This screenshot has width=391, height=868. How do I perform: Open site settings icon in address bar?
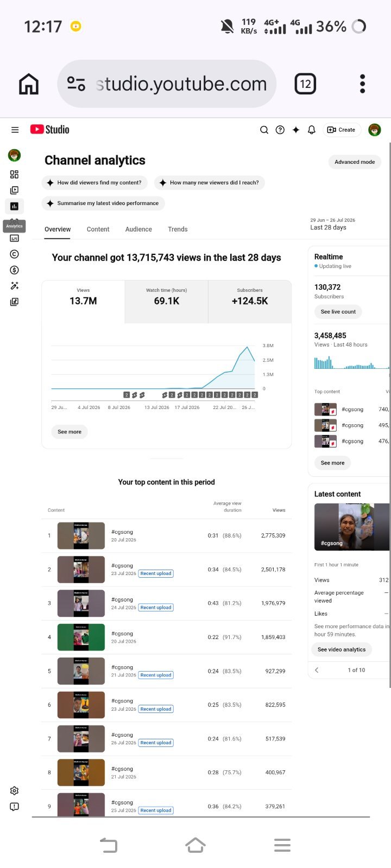point(76,84)
